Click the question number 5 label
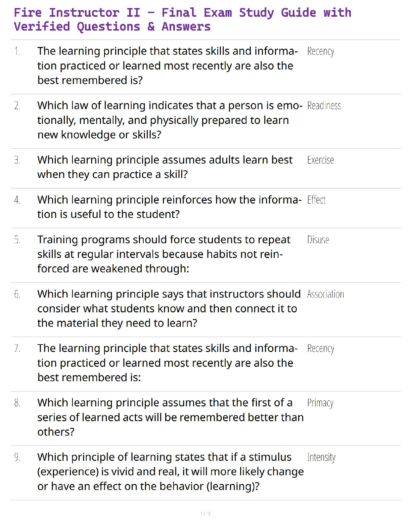The width and height of the screenshot is (411, 532). tap(17, 240)
